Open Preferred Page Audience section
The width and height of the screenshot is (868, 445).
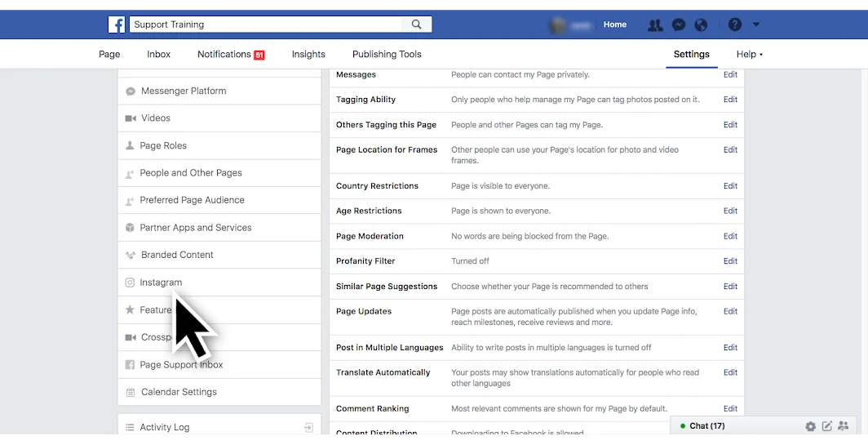[219, 200]
